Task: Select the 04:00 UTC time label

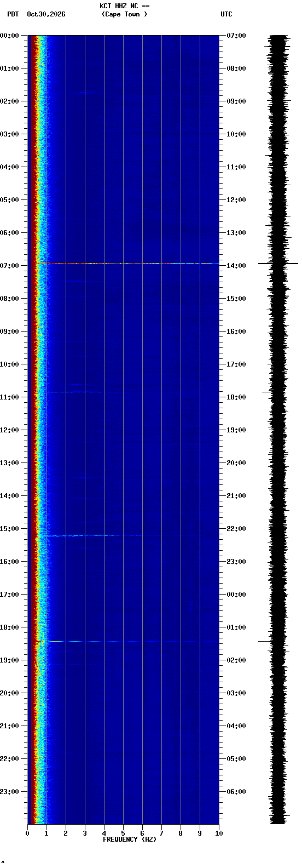Action: coord(236,726)
